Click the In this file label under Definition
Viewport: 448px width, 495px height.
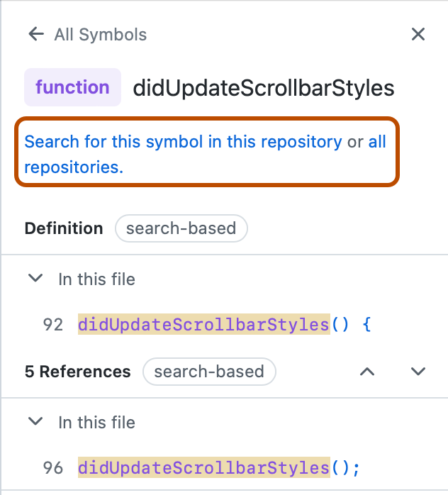point(96,279)
